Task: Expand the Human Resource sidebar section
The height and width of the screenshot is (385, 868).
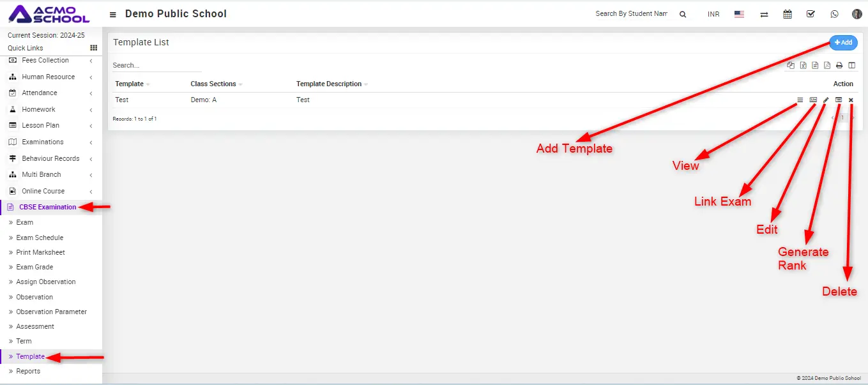Action: pyautogui.click(x=51, y=77)
